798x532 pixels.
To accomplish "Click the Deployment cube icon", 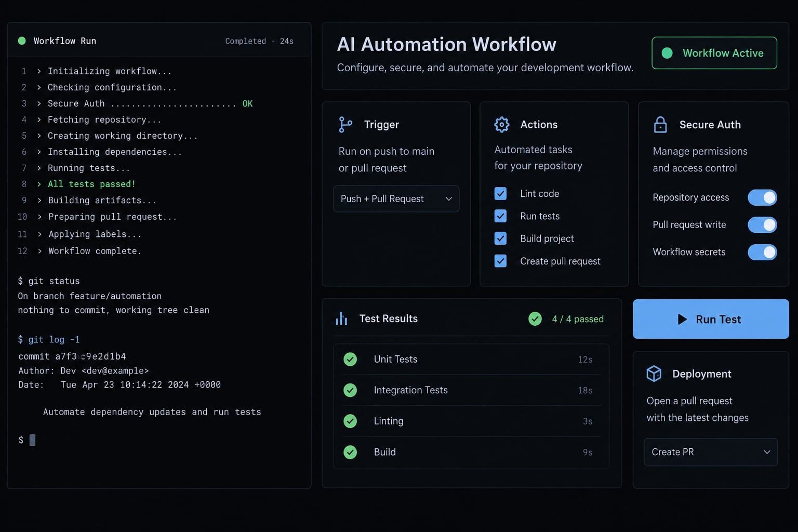I will pos(654,374).
